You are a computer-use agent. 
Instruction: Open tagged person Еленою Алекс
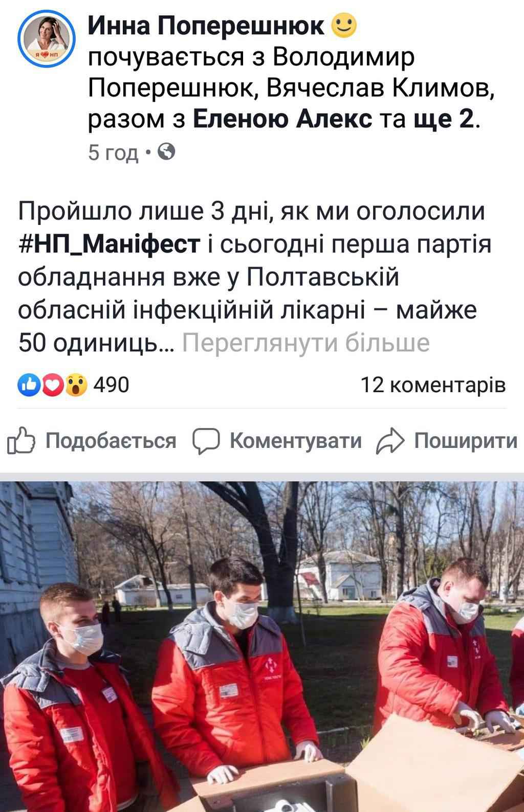[282, 119]
